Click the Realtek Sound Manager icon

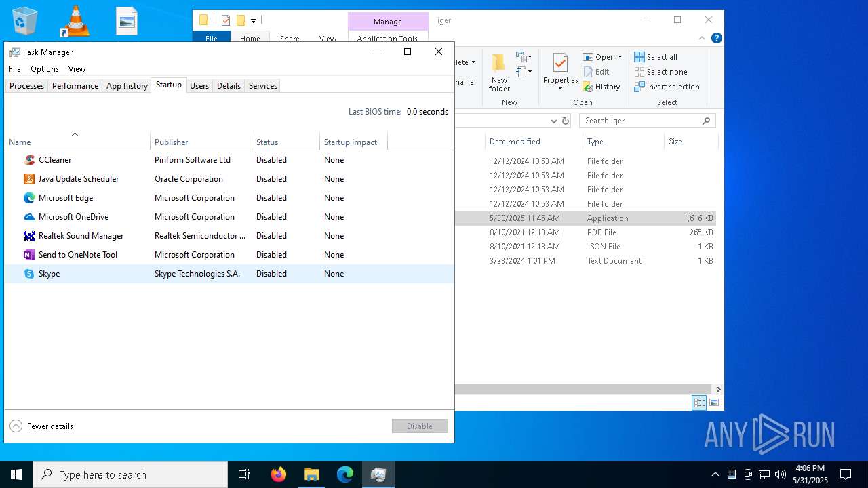click(28, 236)
